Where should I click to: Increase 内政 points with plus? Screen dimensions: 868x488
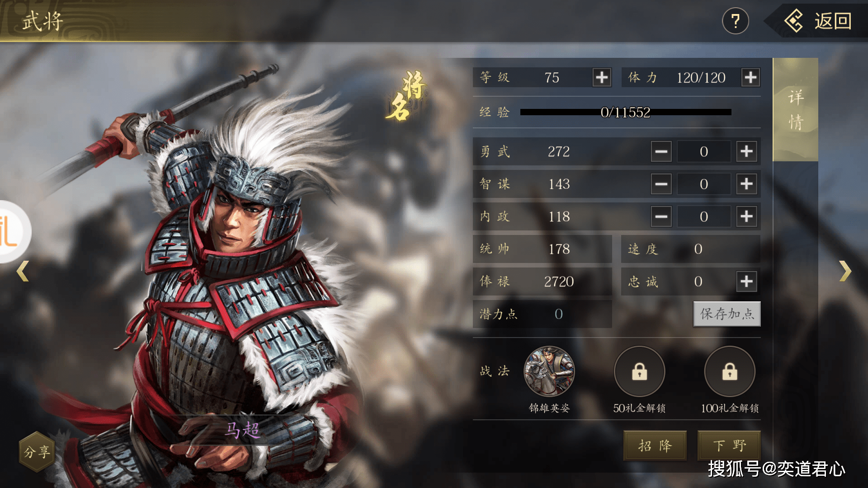click(x=746, y=216)
